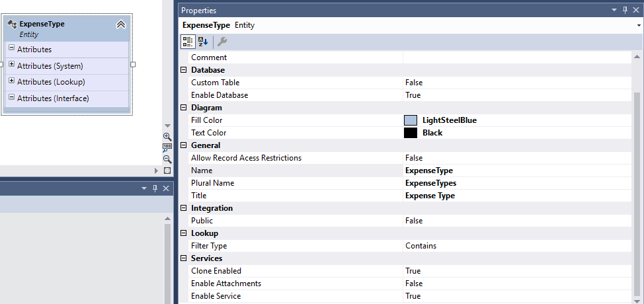
Task: Expand Attributes (System) compartment
Action: point(11,64)
